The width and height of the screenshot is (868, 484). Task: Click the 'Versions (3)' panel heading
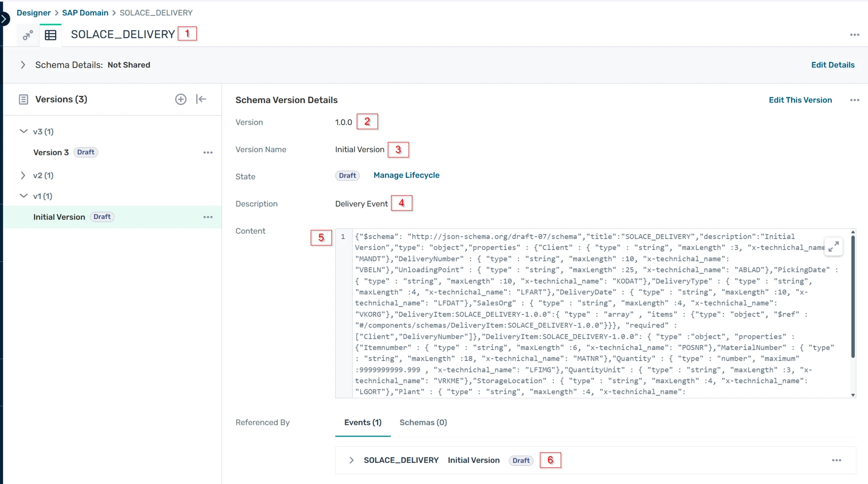tap(61, 99)
